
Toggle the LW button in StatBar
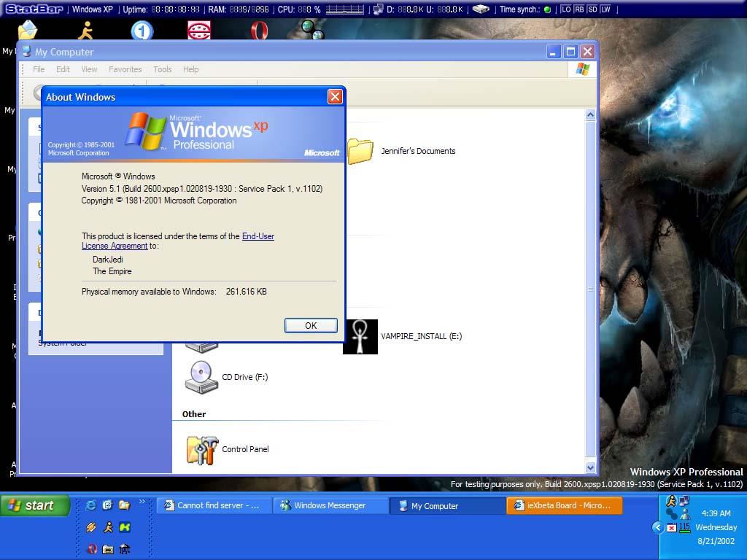pyautogui.click(x=605, y=9)
